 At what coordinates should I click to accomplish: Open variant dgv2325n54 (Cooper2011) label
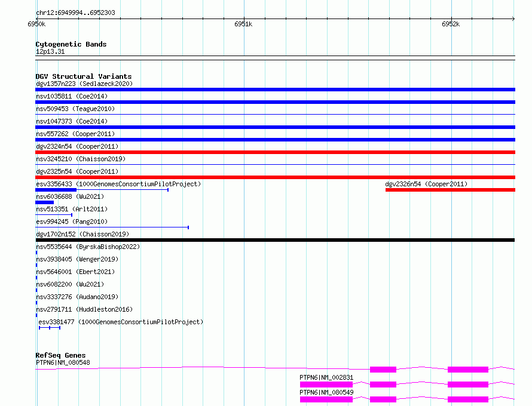pyautogui.click(x=77, y=171)
